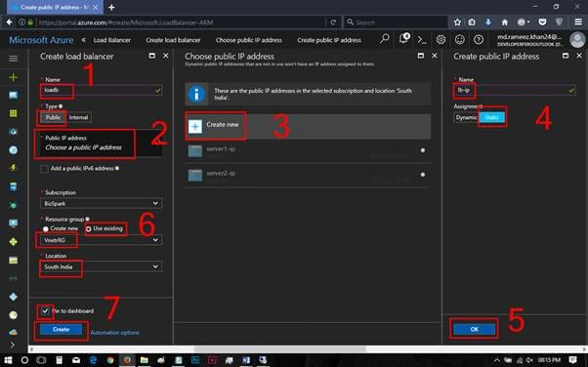Go to Create public IP address breadcrumb
The width and height of the screenshot is (588, 367).
point(329,40)
